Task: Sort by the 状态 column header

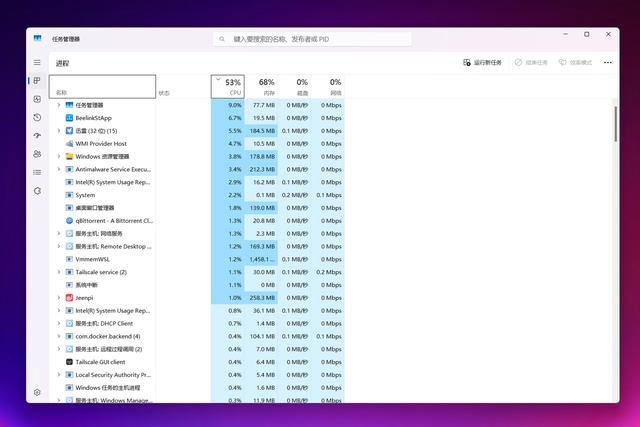Action: pyautogui.click(x=183, y=87)
